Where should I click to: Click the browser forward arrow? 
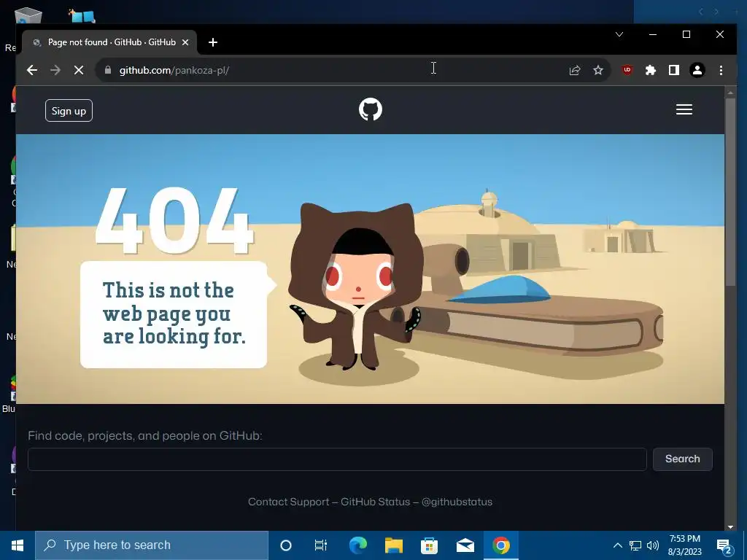[55, 70]
